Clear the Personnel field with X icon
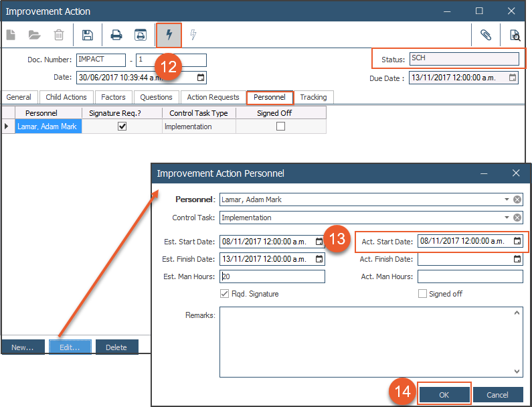Screen dimensions: 532x407 (517, 199)
